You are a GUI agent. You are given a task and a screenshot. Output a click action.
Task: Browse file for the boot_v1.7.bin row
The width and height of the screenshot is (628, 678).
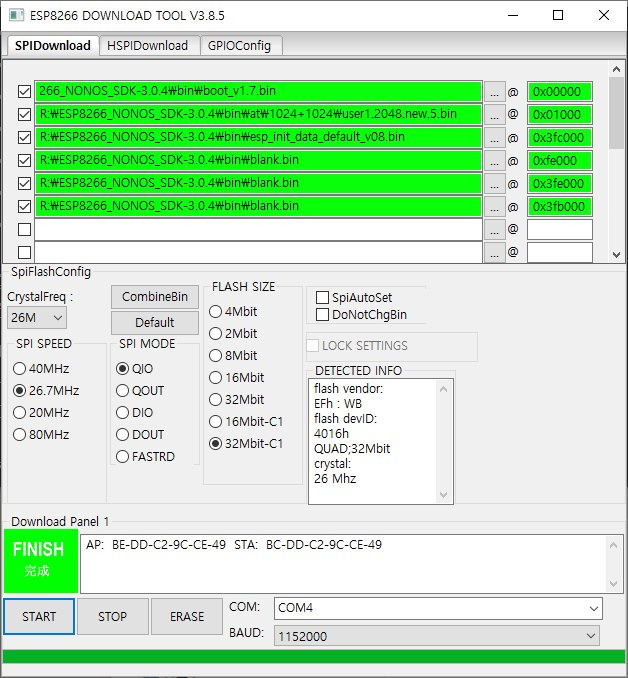coord(494,92)
